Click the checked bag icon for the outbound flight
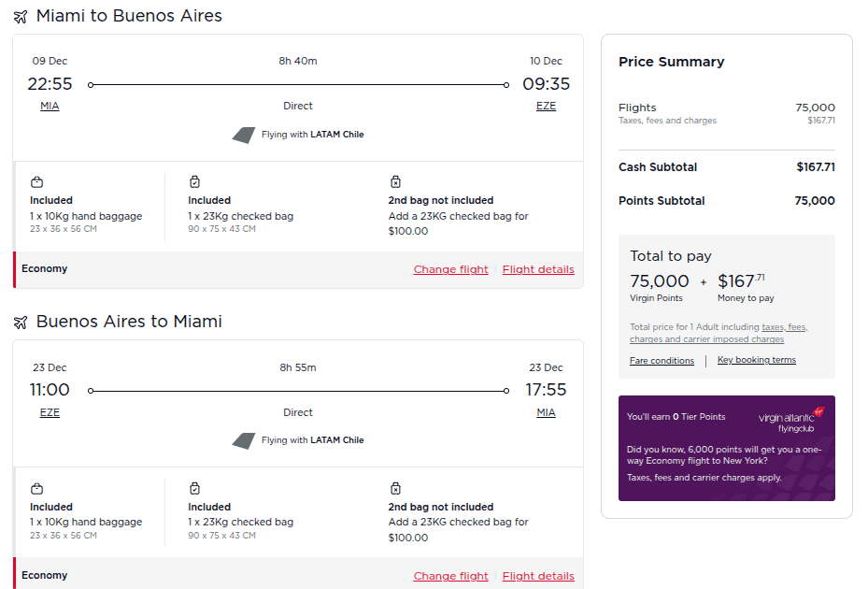The width and height of the screenshot is (868, 589). tap(195, 182)
